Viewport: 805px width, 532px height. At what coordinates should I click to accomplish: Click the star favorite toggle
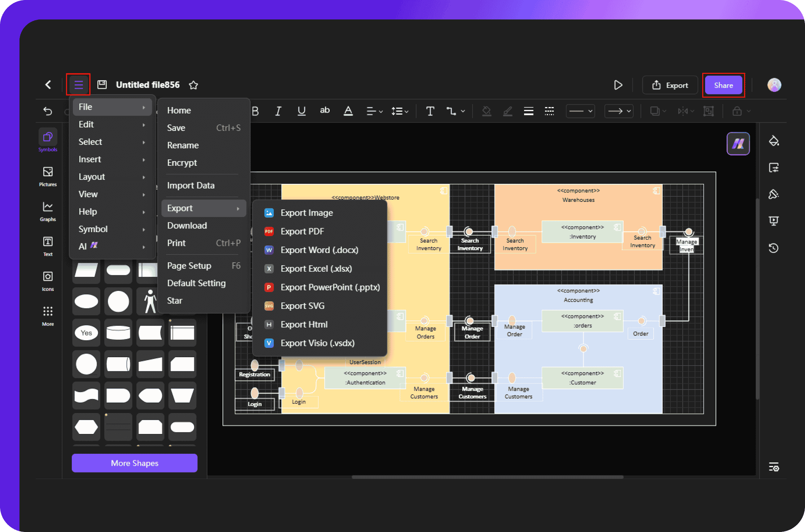[194, 84]
